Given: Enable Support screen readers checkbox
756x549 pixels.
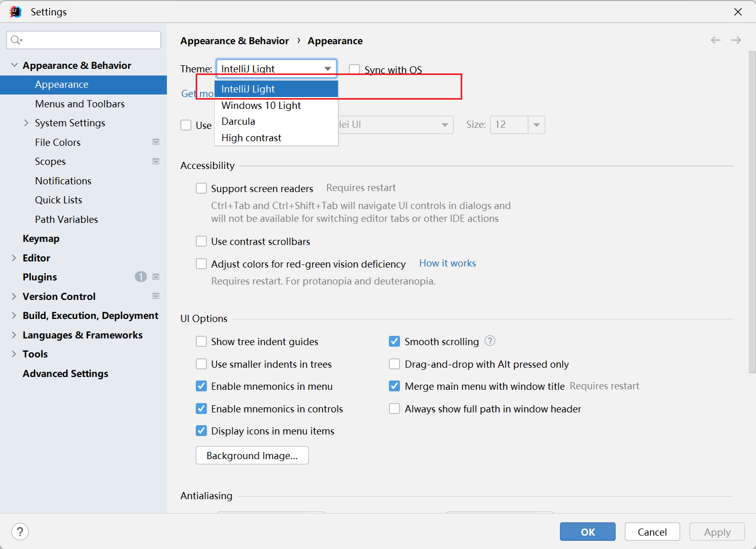Looking at the screenshot, I should pyautogui.click(x=201, y=188).
